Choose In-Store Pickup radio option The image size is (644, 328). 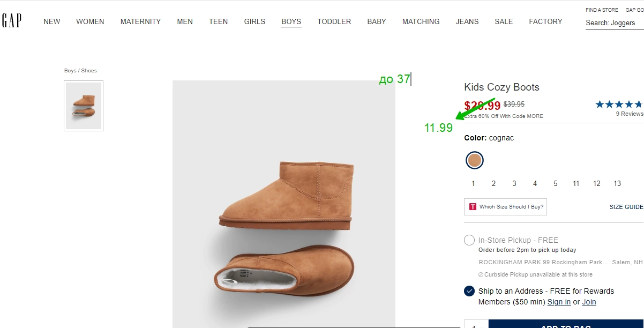click(469, 240)
